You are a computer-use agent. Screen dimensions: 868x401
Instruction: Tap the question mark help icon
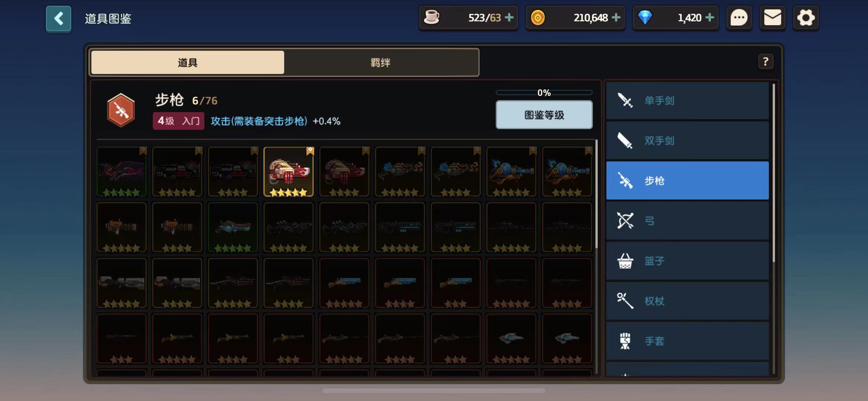765,62
